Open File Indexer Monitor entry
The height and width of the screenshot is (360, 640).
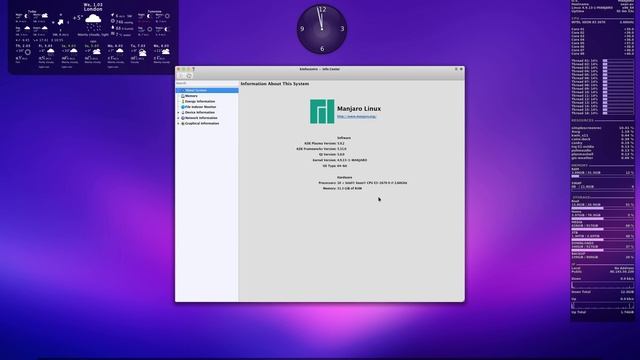click(x=200, y=107)
